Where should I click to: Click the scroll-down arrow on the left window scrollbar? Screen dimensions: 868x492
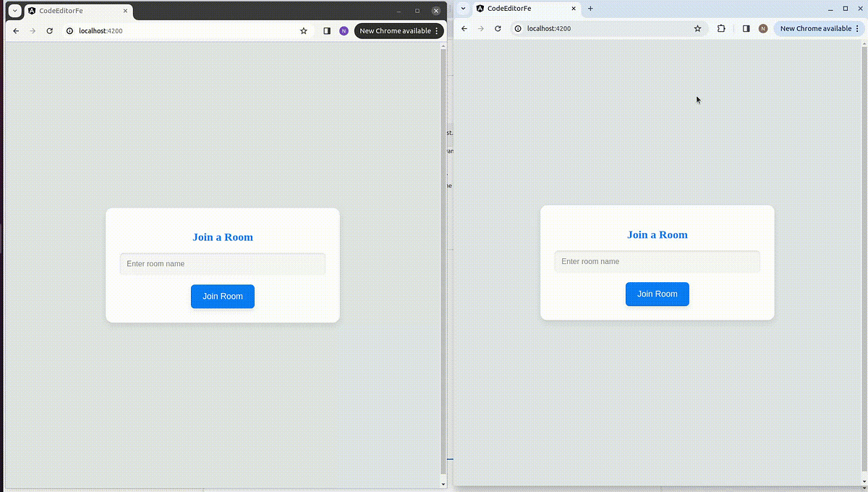coord(443,483)
